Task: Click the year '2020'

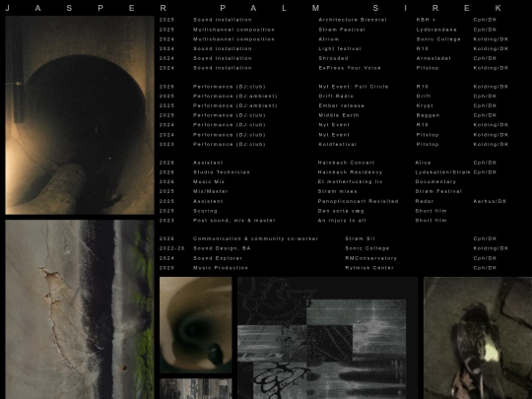Action: click(166, 268)
